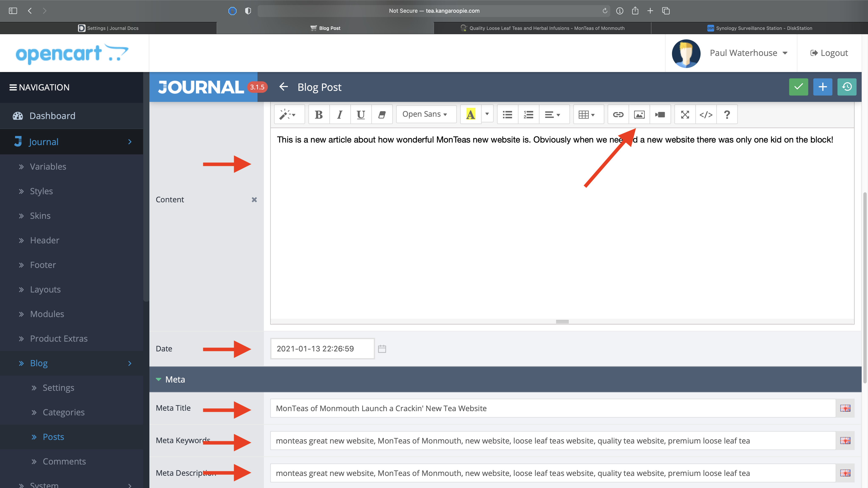Toggle Meta Keywords language flag

[x=845, y=441]
